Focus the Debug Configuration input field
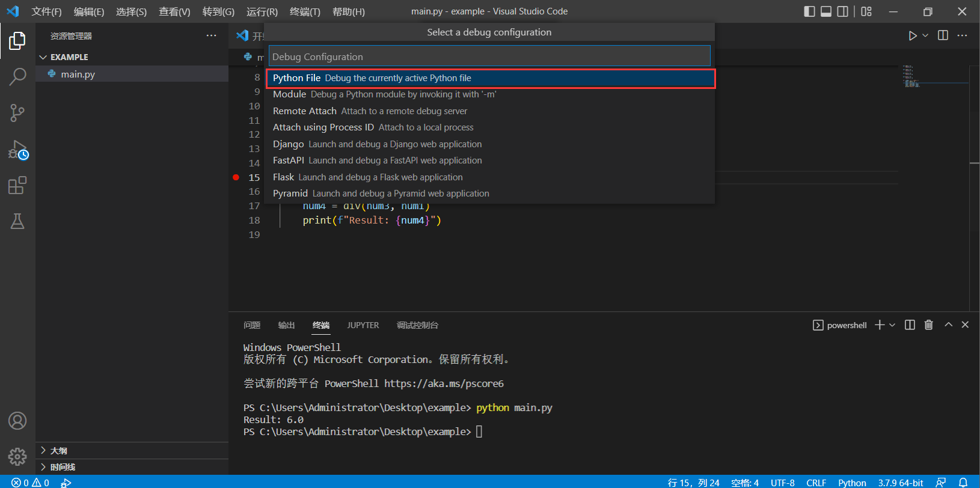The width and height of the screenshot is (980, 488). [489, 56]
